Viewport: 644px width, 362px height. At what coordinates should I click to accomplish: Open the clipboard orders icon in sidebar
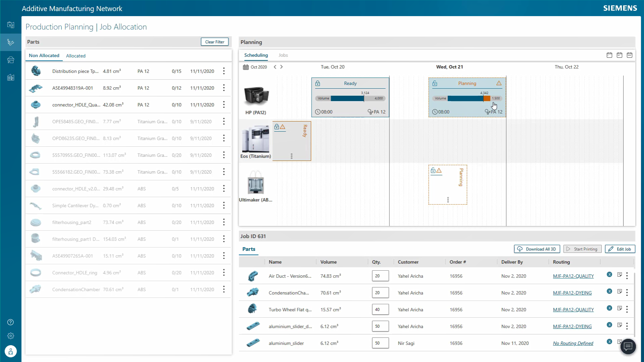pyautogui.click(x=11, y=25)
